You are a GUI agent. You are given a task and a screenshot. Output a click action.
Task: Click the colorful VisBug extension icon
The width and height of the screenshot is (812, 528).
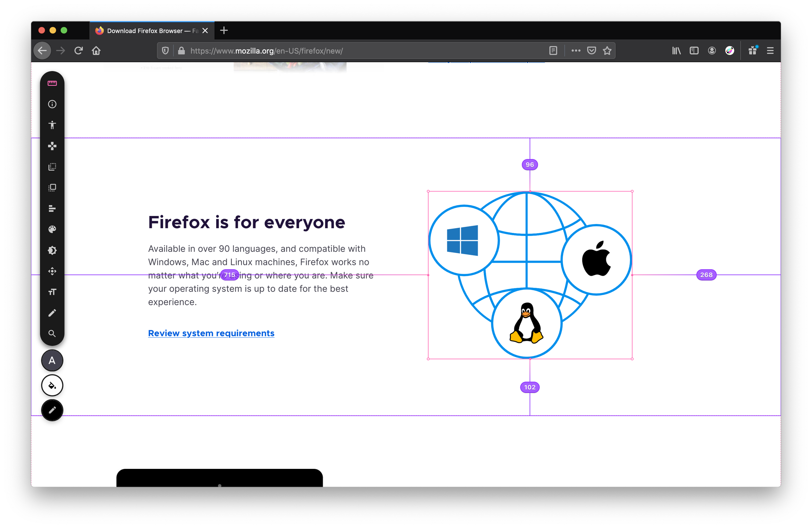click(730, 50)
